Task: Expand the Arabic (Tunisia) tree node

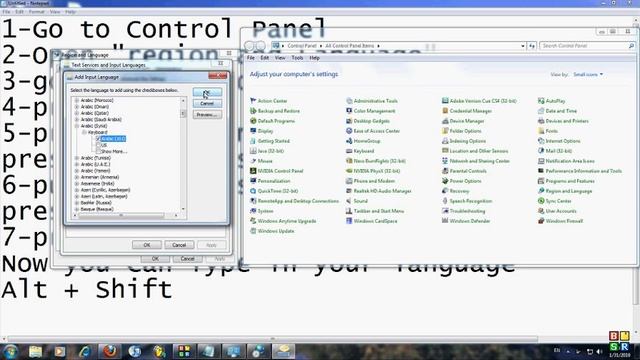Action: coord(77,158)
